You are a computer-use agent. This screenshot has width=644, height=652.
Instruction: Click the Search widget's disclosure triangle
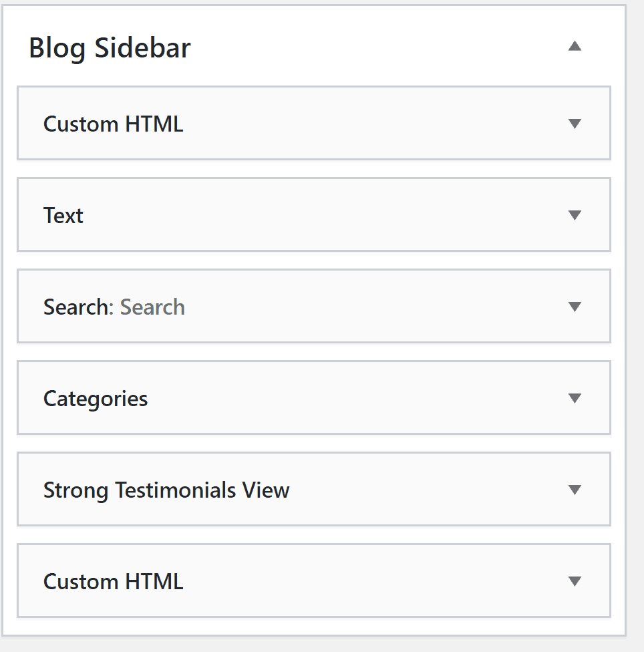575,307
